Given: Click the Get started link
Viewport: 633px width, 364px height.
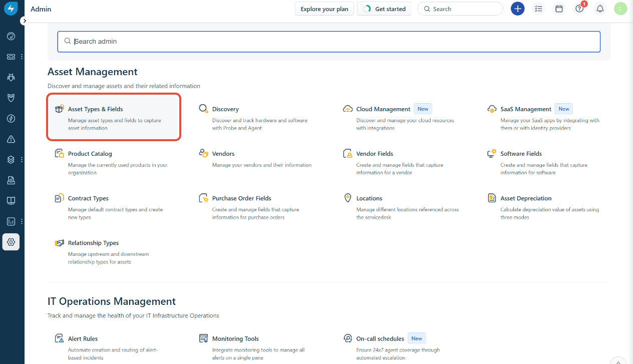Looking at the screenshot, I should click(x=384, y=9).
